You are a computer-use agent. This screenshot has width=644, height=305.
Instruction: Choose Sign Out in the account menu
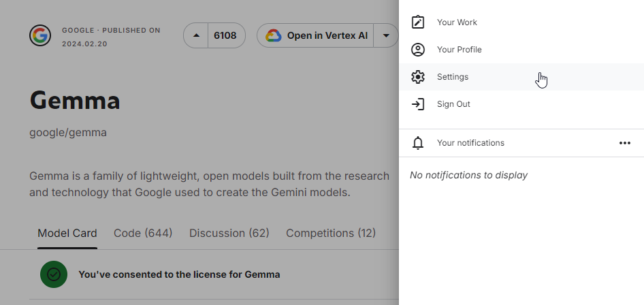pyautogui.click(x=521, y=104)
